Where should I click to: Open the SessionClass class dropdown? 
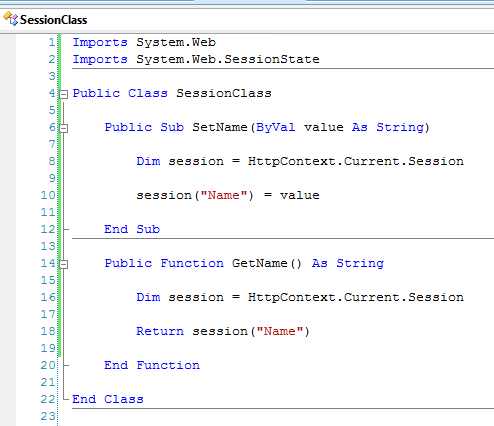click(x=247, y=20)
